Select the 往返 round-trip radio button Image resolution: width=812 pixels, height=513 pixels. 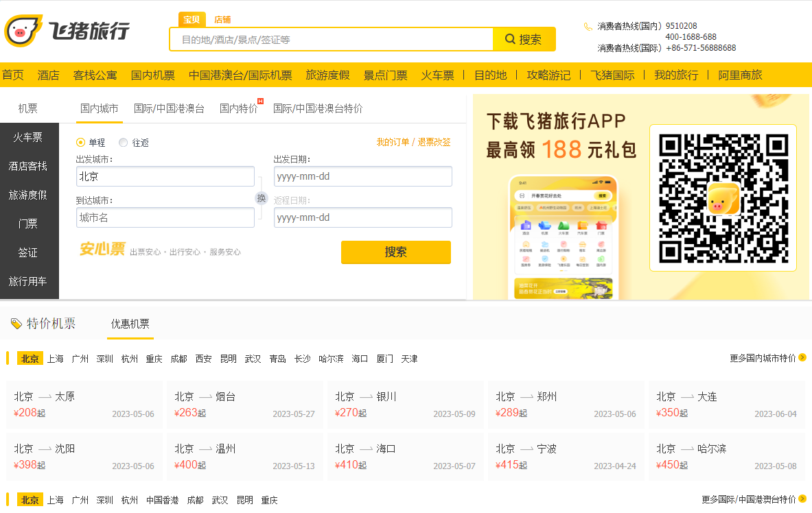pos(124,143)
